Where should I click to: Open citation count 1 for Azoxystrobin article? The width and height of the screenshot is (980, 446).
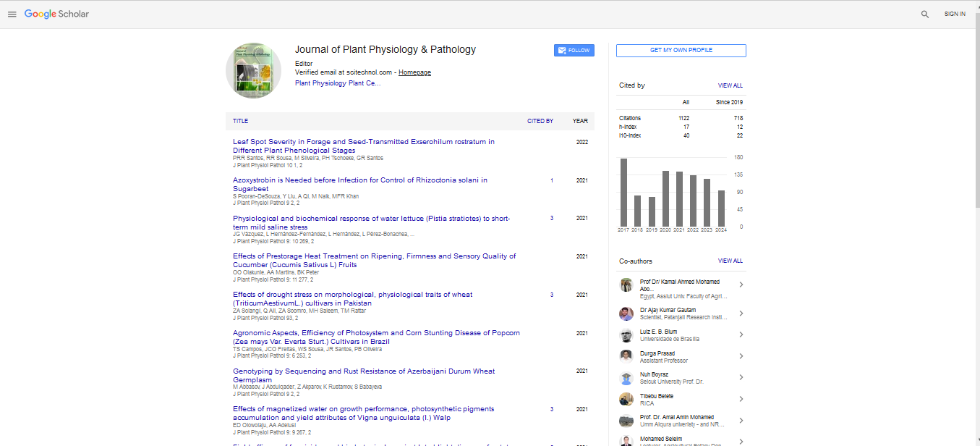pos(552,180)
